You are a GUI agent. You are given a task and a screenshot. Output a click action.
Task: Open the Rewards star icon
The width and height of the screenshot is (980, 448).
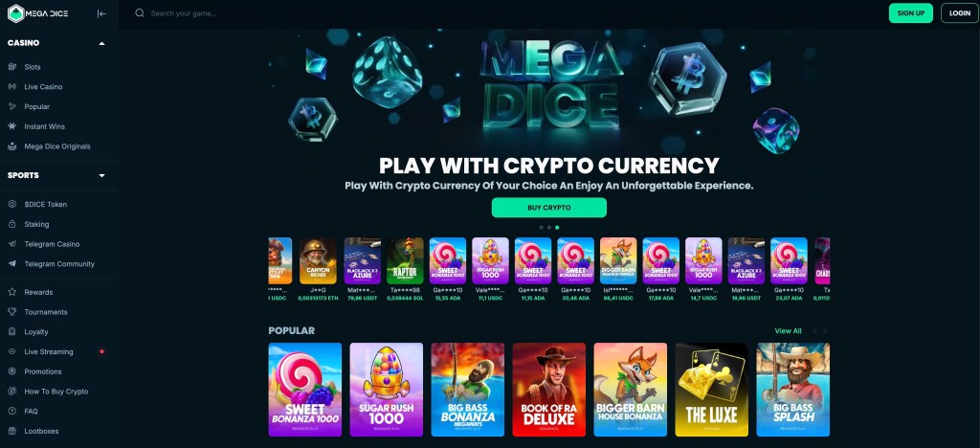coord(11,292)
